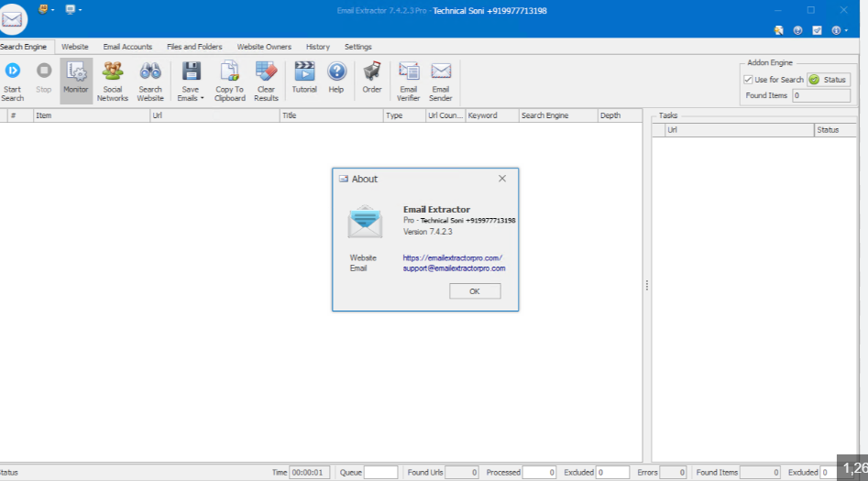Switch to the Website tab
This screenshot has width=868, height=481.
click(x=75, y=47)
